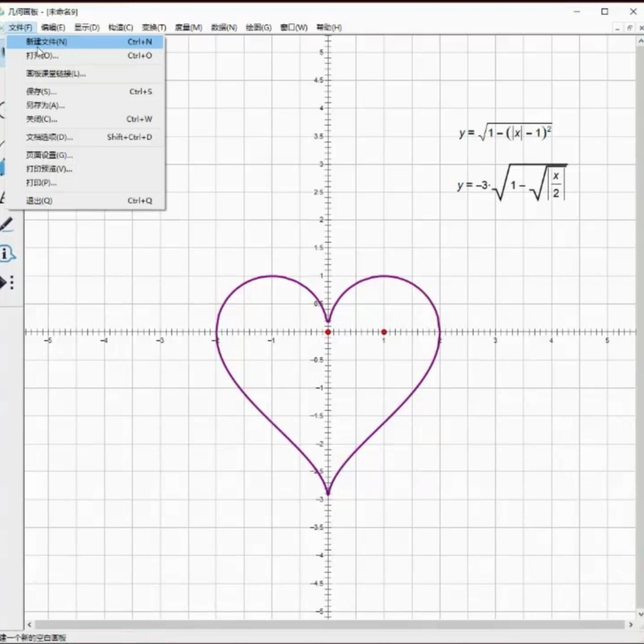Click the red origin point on graph
Image resolution: width=644 pixels, height=644 pixels.
328,332
